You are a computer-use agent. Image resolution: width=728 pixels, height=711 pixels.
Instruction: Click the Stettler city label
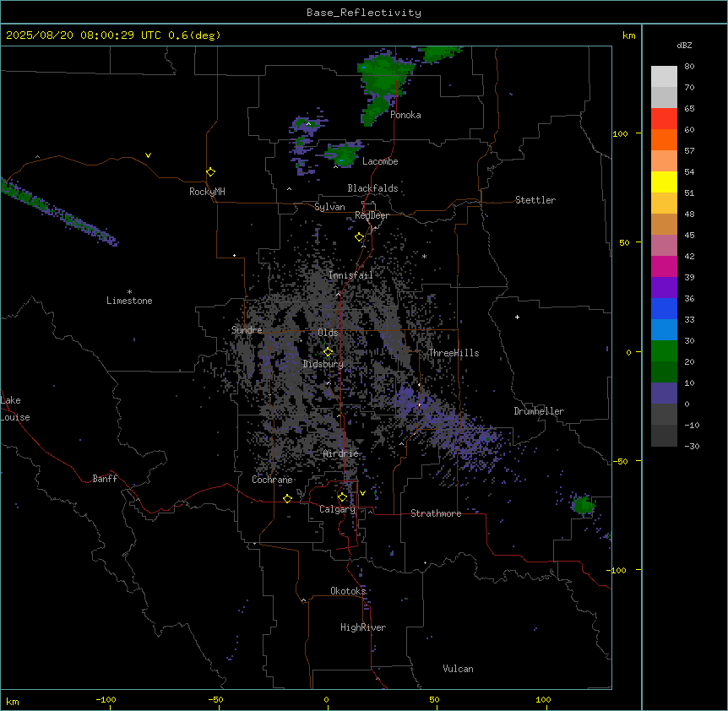pyautogui.click(x=535, y=200)
